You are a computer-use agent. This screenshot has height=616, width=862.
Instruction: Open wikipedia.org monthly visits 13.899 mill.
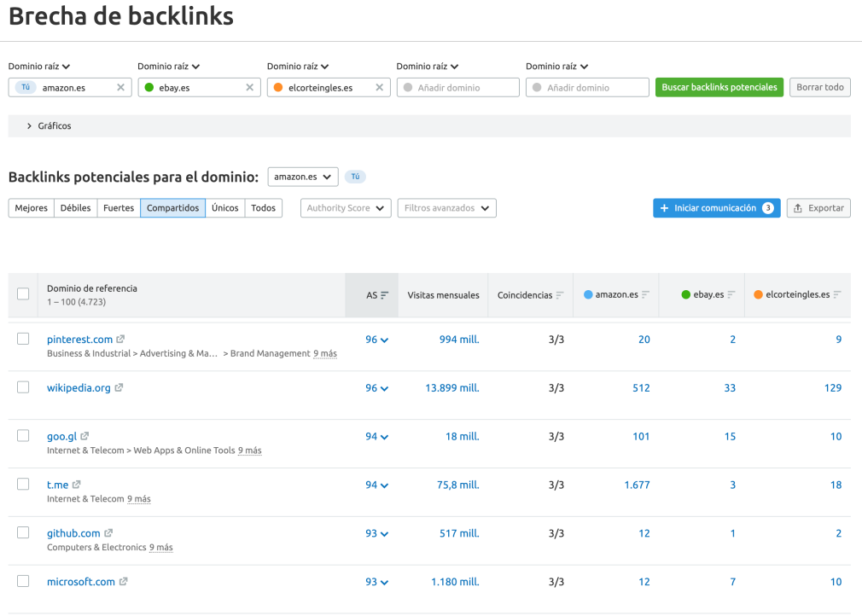(451, 388)
